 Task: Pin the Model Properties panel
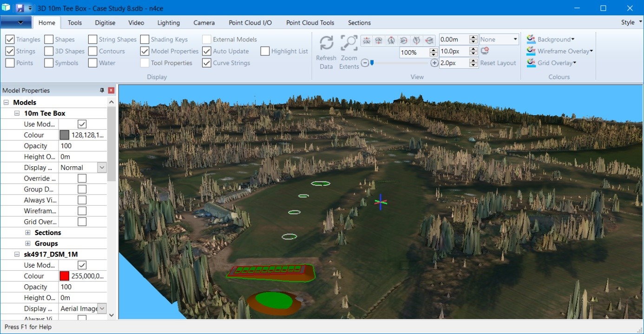102,90
